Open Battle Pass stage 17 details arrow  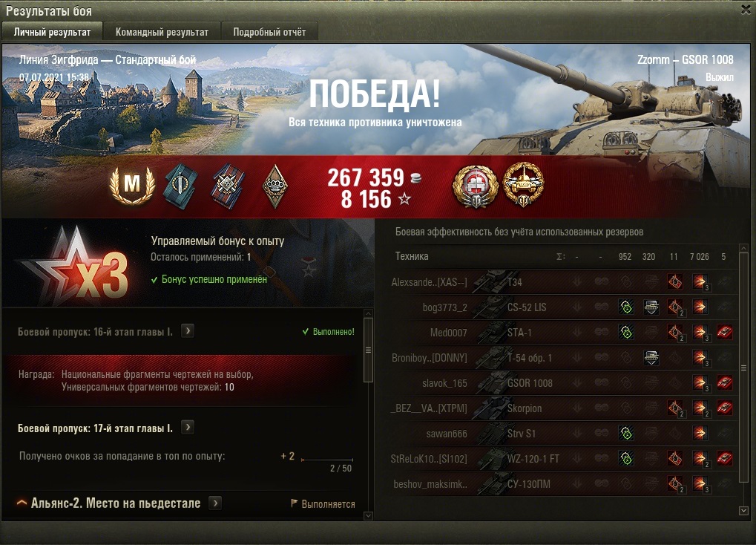188,427
